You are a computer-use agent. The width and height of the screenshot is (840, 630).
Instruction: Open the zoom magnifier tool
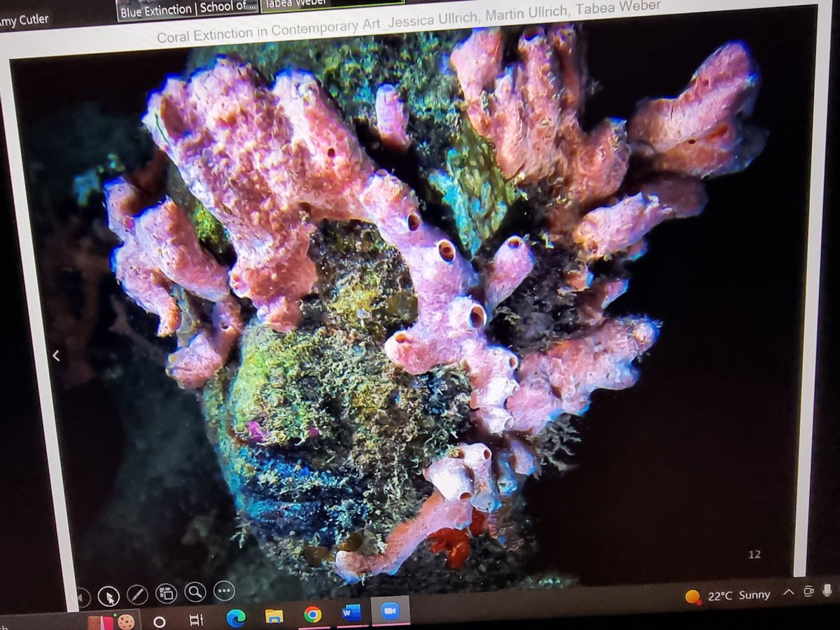point(195,592)
